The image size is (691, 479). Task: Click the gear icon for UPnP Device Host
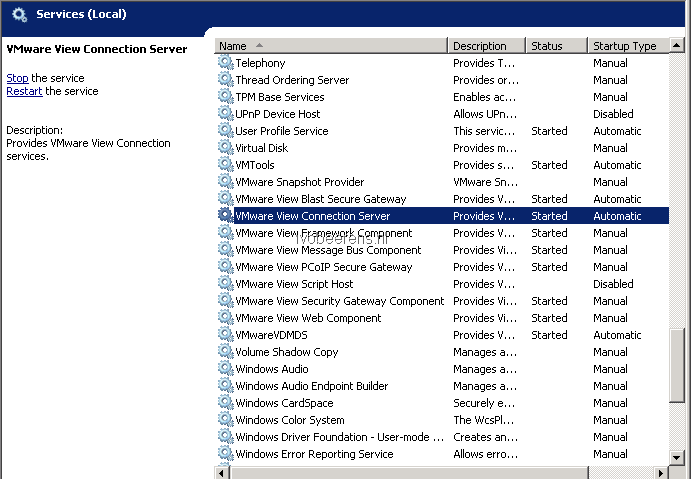(x=226, y=114)
